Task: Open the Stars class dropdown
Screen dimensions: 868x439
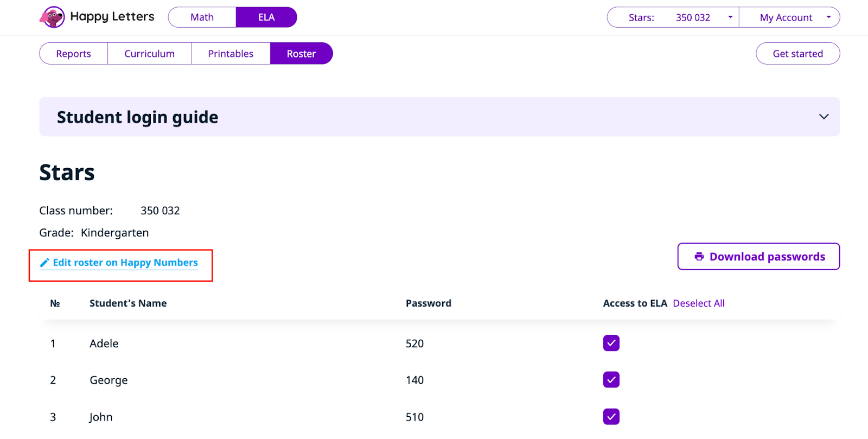Action: [673, 17]
